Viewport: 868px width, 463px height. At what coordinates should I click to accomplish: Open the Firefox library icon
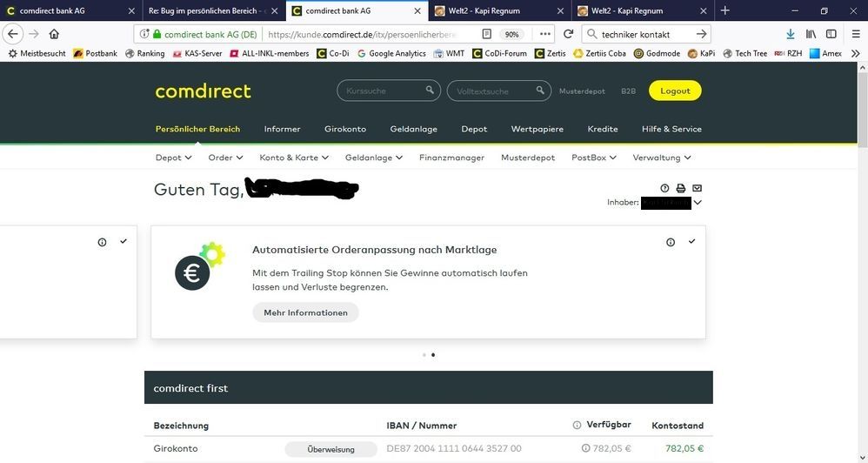(x=811, y=34)
